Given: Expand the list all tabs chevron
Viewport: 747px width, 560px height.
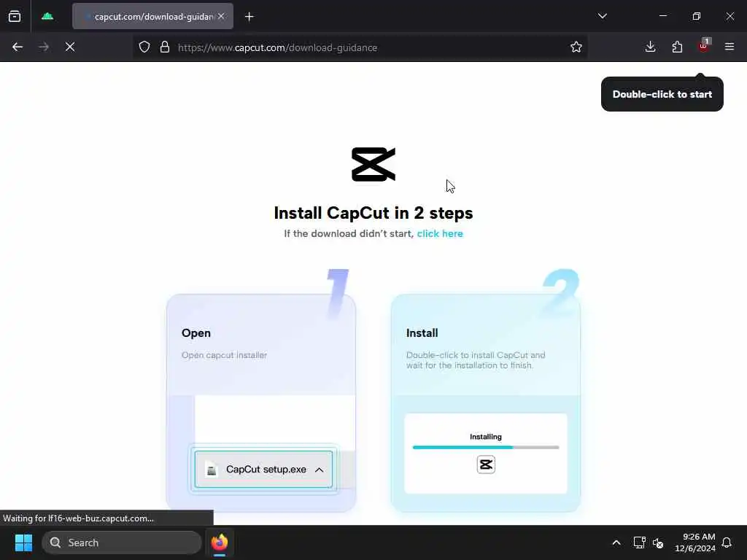Looking at the screenshot, I should [602, 16].
